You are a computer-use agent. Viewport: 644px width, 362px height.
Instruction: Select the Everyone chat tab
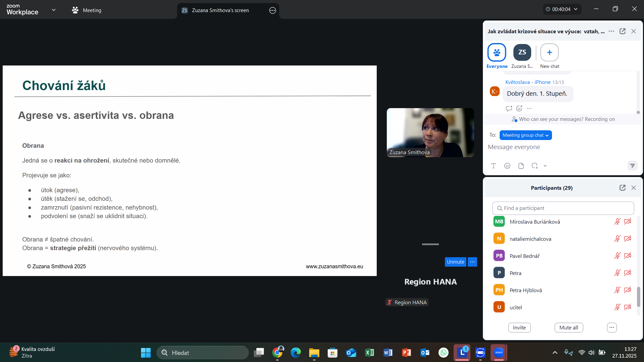(x=497, y=56)
